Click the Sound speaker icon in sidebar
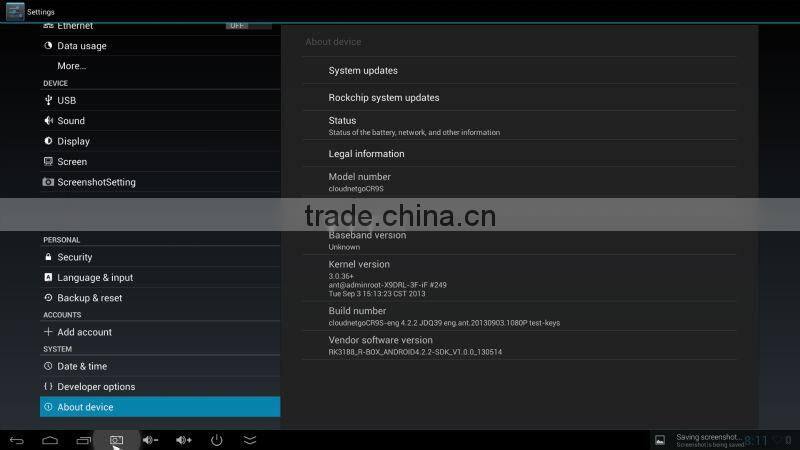This screenshot has width=800, height=450. tap(48, 121)
